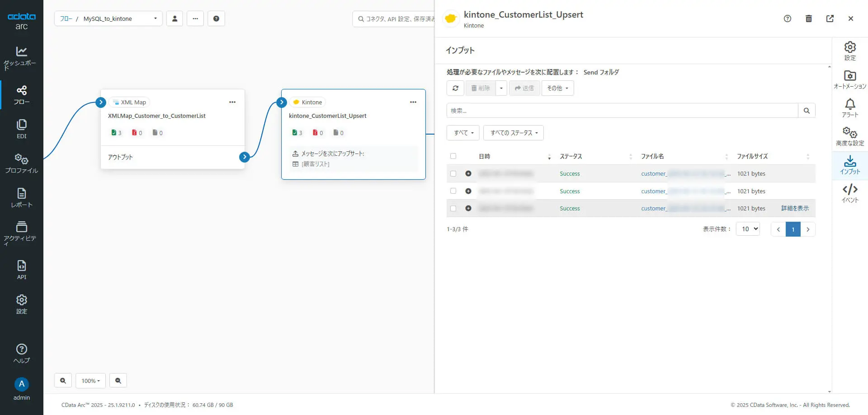
Task: Switch to the イベント events tab
Action: coord(850,193)
